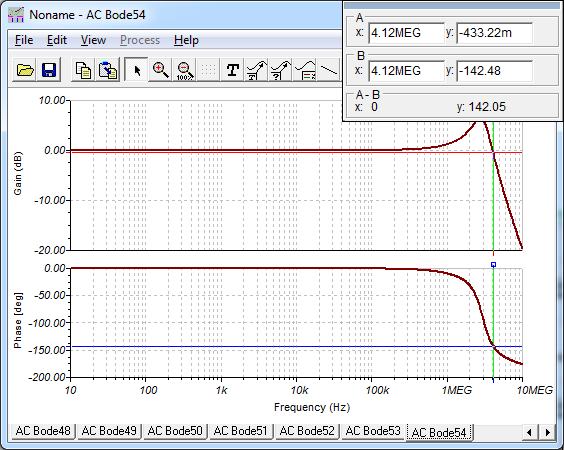
Task: Open the Edit menu
Action: (57, 40)
